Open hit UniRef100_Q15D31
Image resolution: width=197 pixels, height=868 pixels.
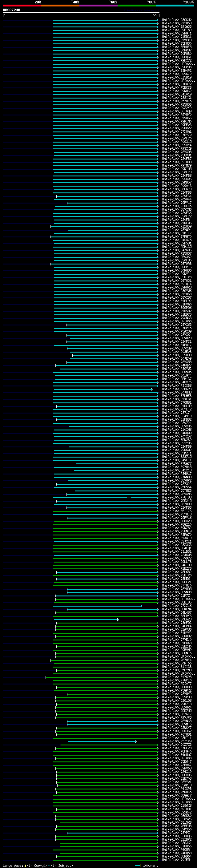(x=177, y=37)
